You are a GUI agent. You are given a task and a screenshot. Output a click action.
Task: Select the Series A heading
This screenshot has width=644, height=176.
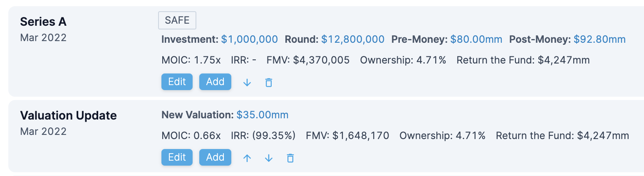click(43, 22)
